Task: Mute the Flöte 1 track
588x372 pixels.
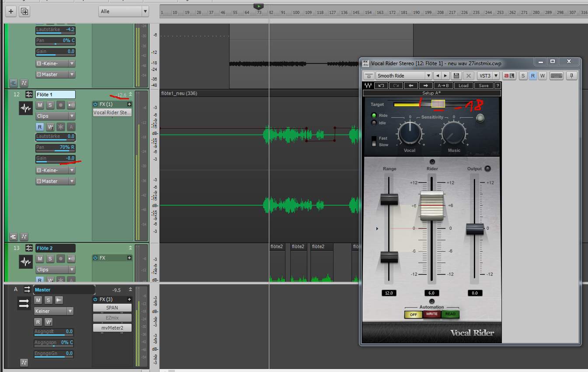Action: (x=40, y=105)
